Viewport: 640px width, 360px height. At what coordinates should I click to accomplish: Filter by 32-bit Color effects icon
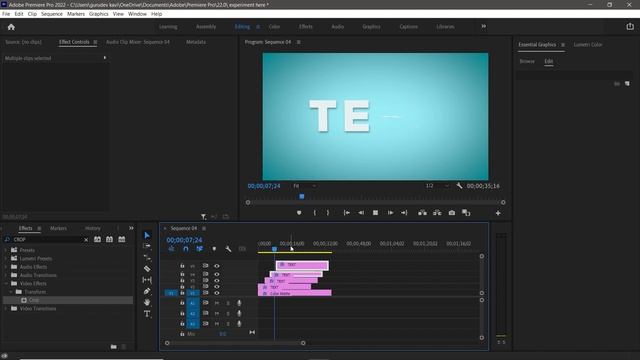coord(109,239)
